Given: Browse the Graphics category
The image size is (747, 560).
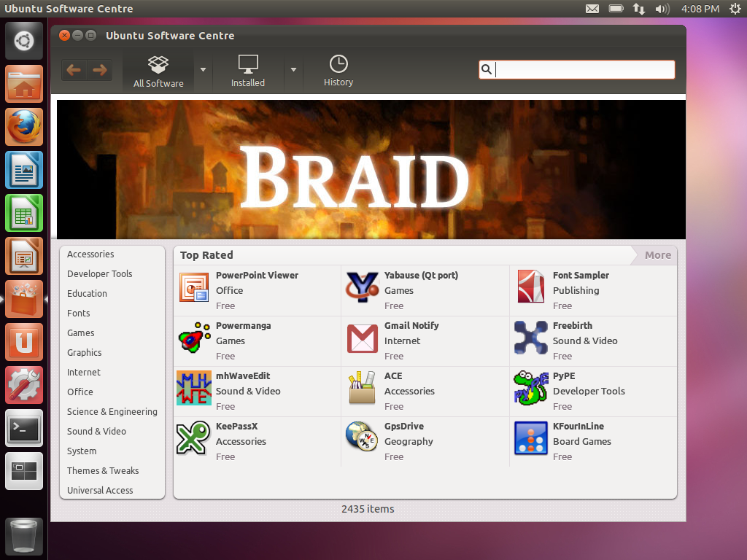Looking at the screenshot, I should (x=85, y=352).
